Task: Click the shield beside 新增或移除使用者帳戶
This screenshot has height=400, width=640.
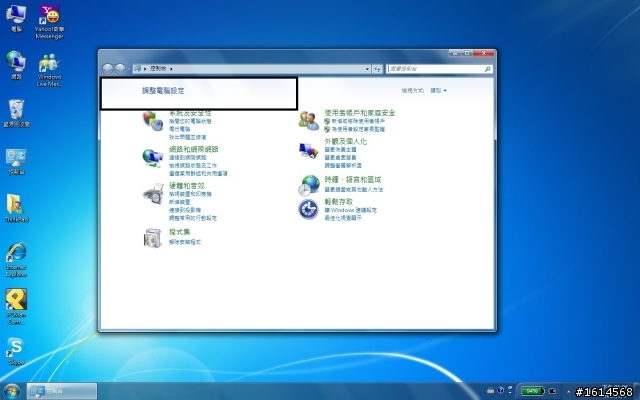Action: pyautogui.click(x=327, y=121)
